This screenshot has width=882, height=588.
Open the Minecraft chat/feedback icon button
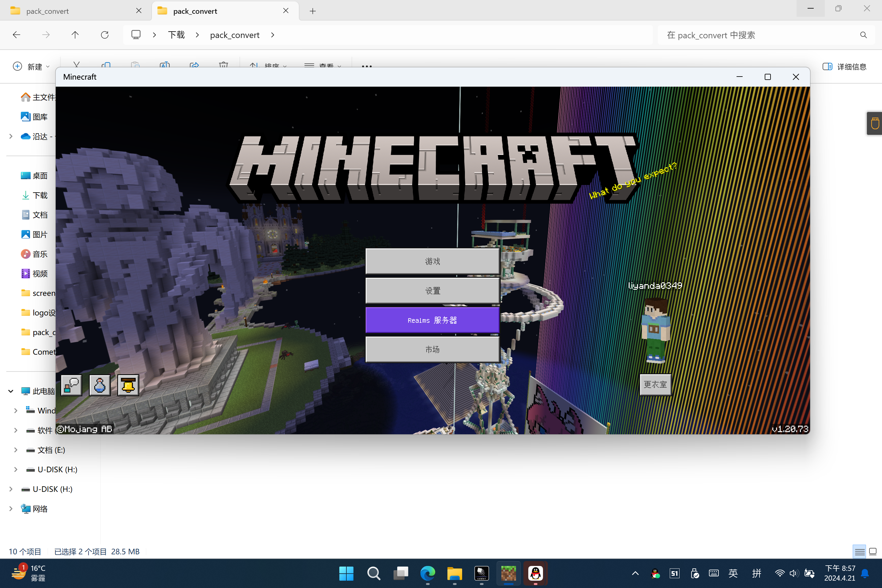71,385
